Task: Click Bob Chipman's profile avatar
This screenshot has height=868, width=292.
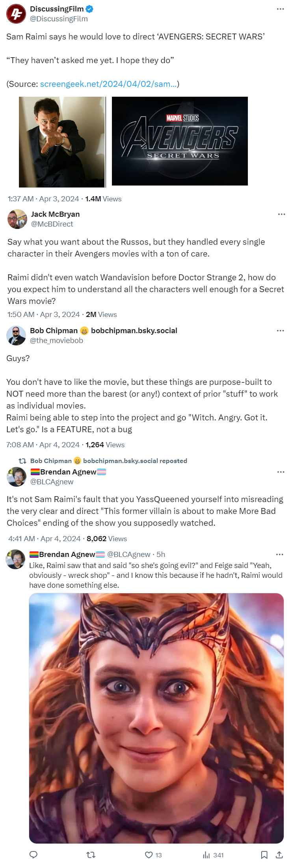Action: pos(16,336)
